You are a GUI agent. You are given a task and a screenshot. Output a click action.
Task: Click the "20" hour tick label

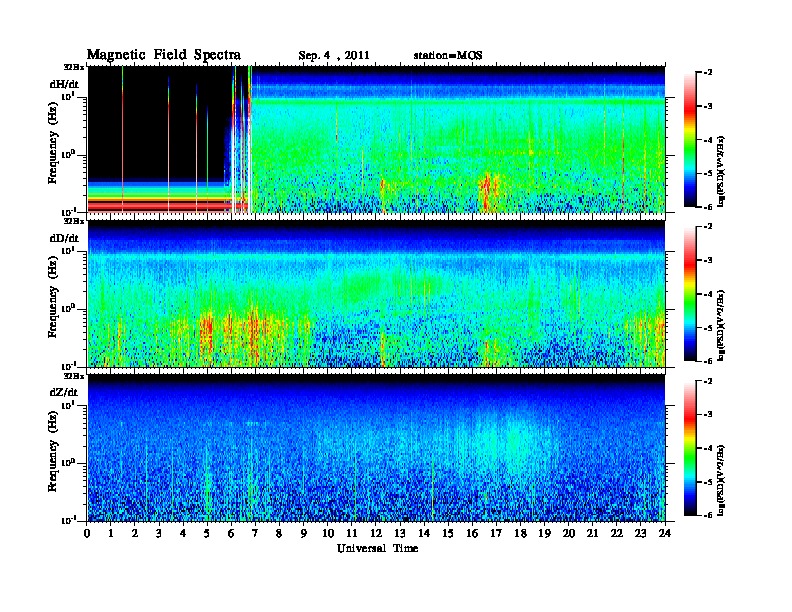(569, 533)
